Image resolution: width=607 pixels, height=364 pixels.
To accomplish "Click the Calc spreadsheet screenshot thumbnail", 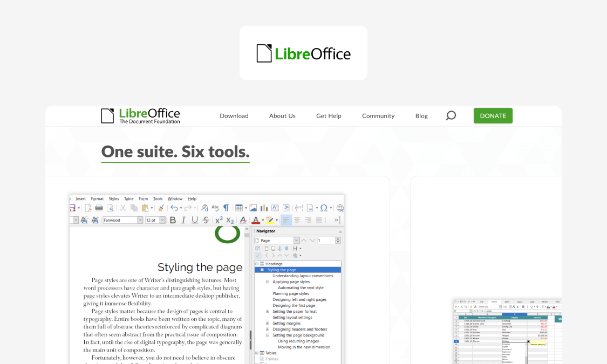I will pos(507,331).
